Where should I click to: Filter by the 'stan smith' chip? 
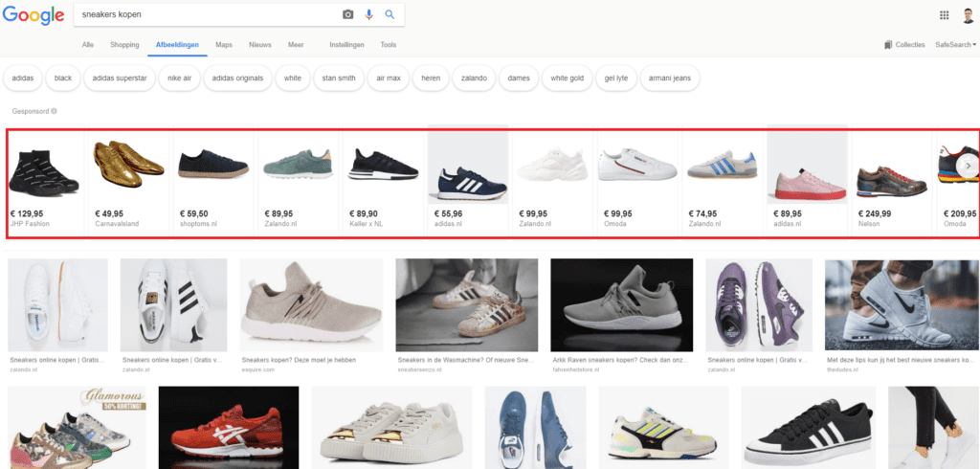coord(338,78)
